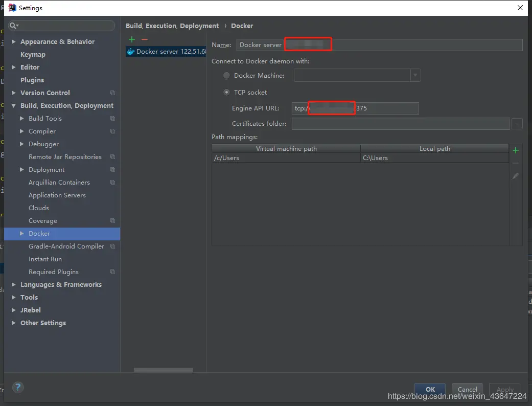Expand the Compiler arrow

pyautogui.click(x=21, y=131)
